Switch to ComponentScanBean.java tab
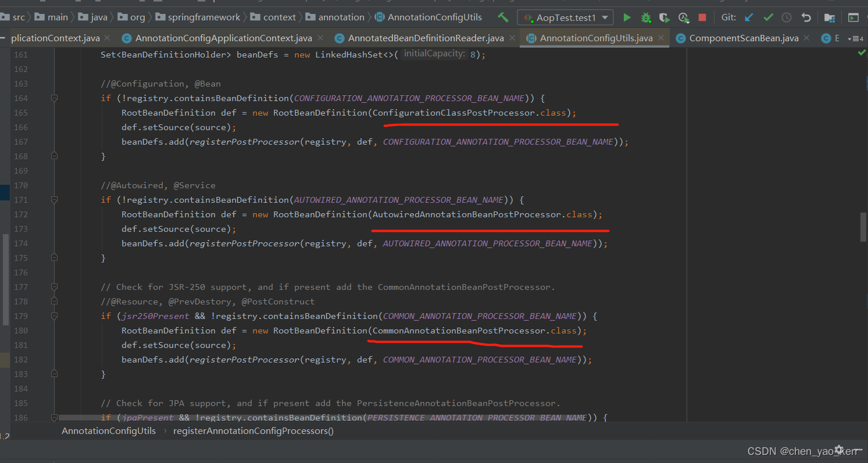The image size is (868, 463). (x=744, y=38)
